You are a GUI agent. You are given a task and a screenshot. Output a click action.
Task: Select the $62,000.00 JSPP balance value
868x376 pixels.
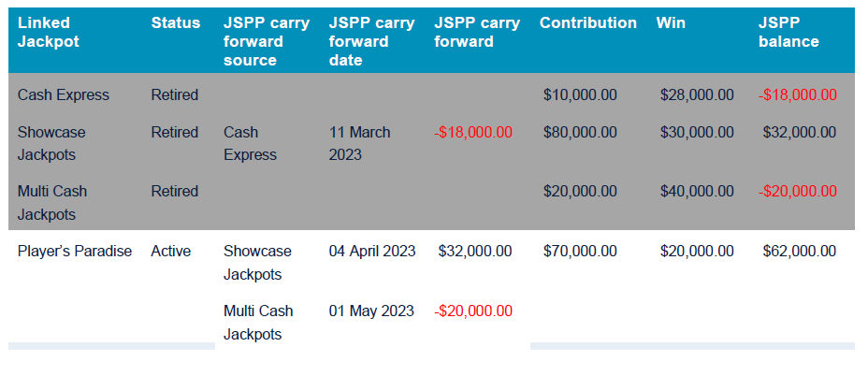coord(800,251)
